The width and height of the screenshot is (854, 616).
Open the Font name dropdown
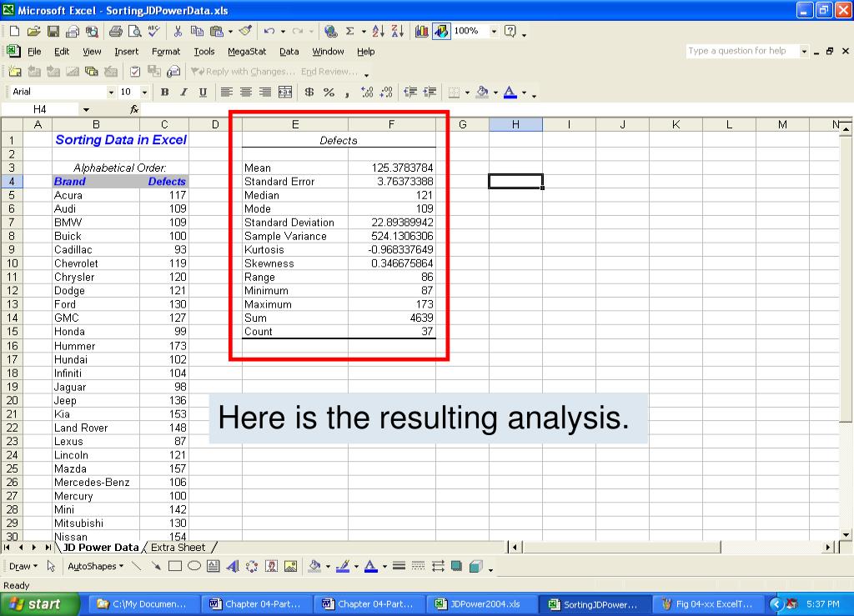point(111,92)
